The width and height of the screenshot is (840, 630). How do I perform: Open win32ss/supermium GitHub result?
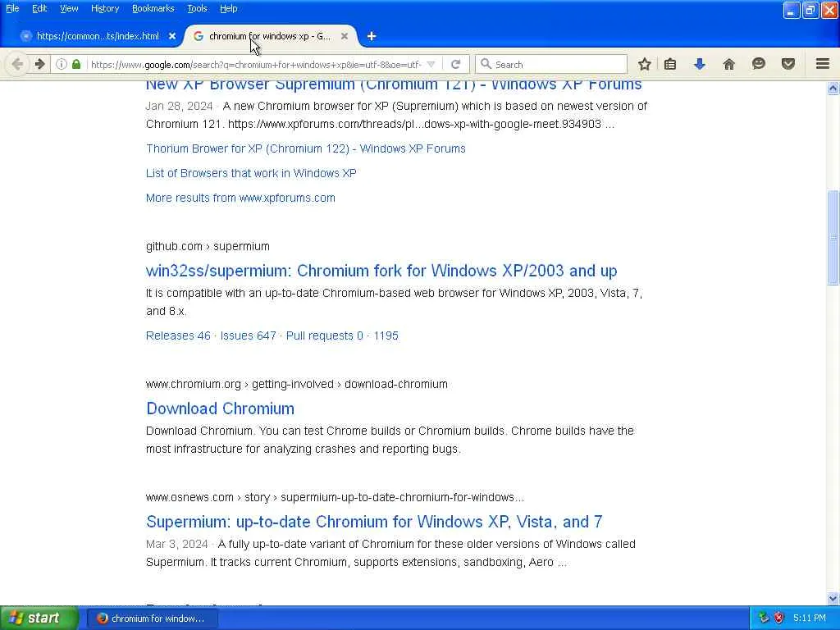[381, 271]
